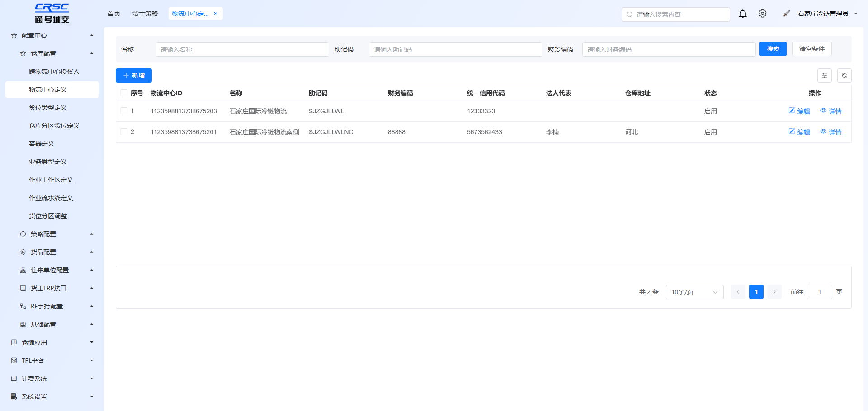Open 作业工作区定义 menu item
The image size is (868, 411).
[52, 180]
